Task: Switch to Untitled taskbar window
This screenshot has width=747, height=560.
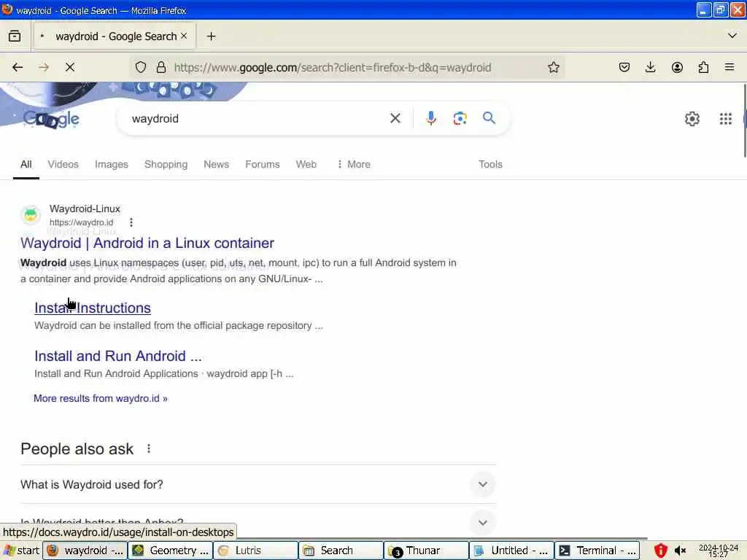Action: [511, 551]
